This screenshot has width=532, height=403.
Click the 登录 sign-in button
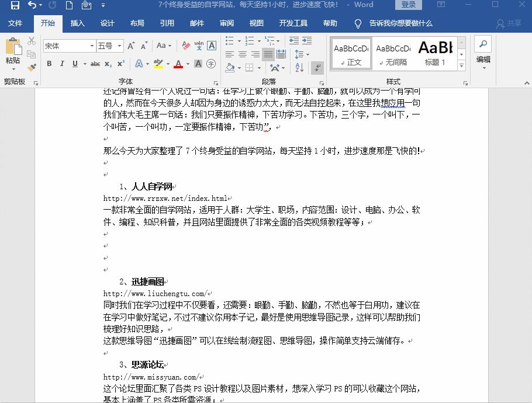tap(407, 5)
